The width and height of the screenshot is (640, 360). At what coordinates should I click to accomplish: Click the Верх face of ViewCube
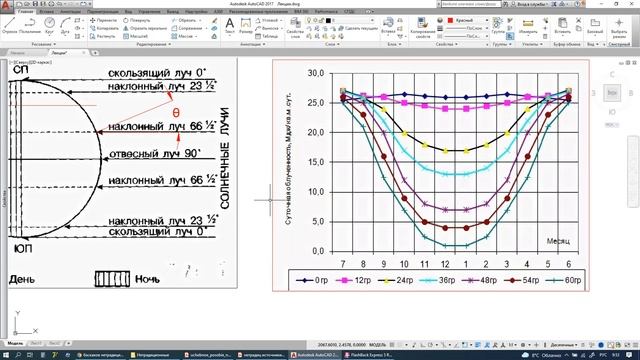(x=612, y=93)
